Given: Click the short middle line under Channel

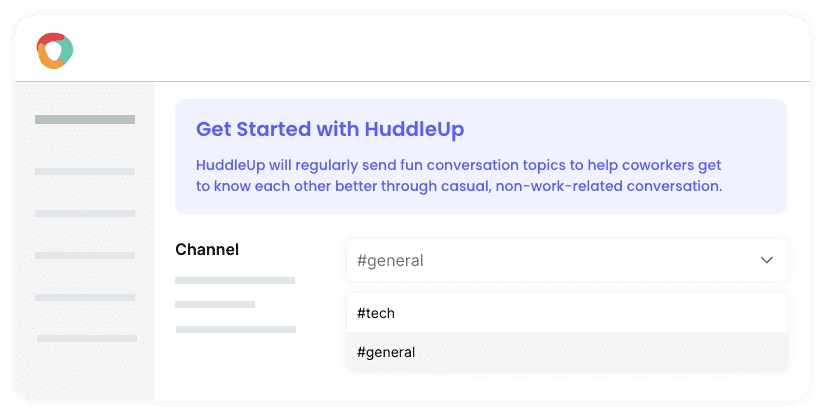Looking at the screenshot, I should (x=215, y=304).
